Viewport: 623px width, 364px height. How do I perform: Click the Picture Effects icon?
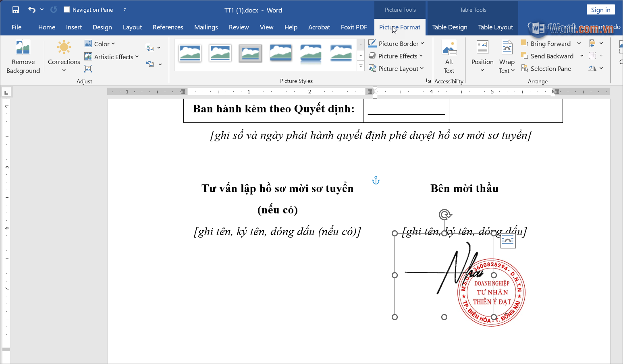pyautogui.click(x=373, y=56)
